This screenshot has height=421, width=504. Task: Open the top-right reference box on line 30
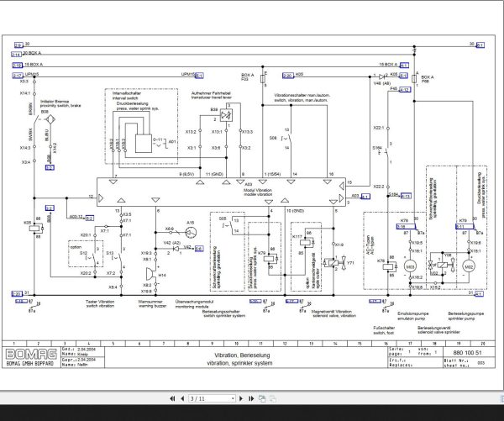[480, 45]
